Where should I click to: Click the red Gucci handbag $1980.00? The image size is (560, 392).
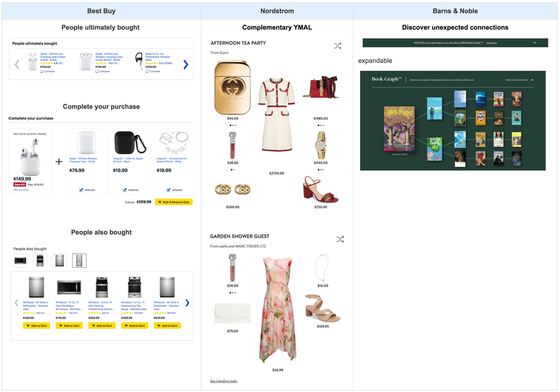[321, 87]
